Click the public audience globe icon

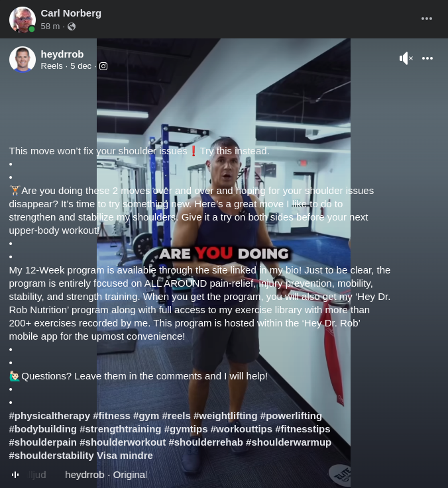tap(72, 26)
